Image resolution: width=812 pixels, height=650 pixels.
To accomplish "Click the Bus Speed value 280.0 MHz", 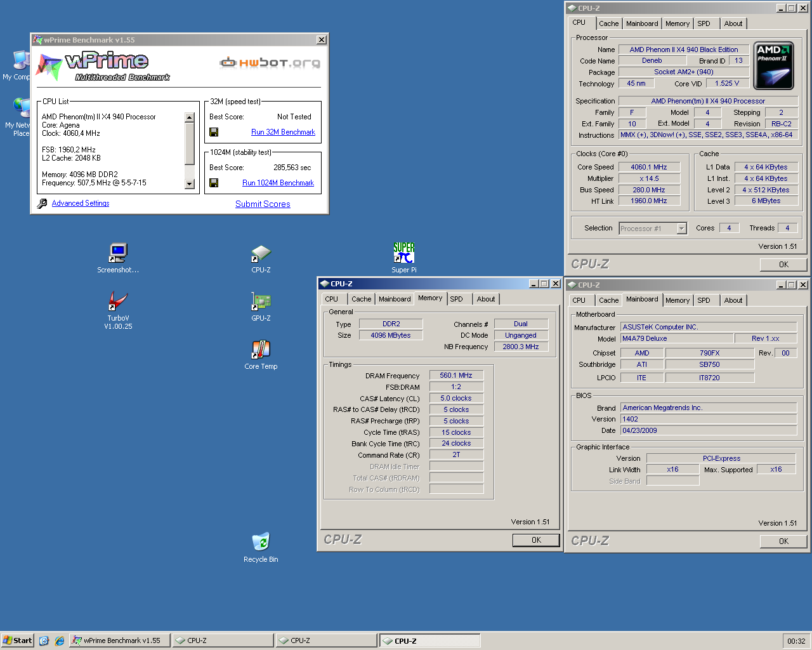I will [x=649, y=190].
